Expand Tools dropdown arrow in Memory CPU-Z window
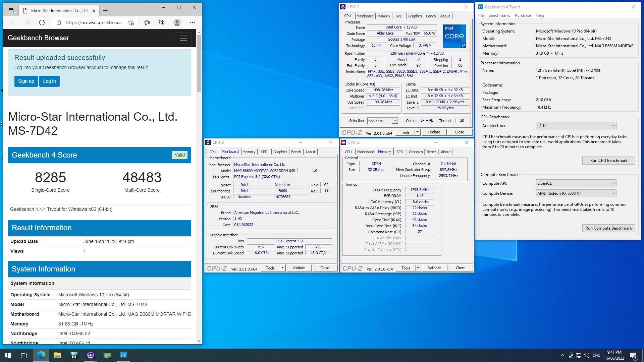Screen dimensions: 644x362 click(x=418, y=268)
